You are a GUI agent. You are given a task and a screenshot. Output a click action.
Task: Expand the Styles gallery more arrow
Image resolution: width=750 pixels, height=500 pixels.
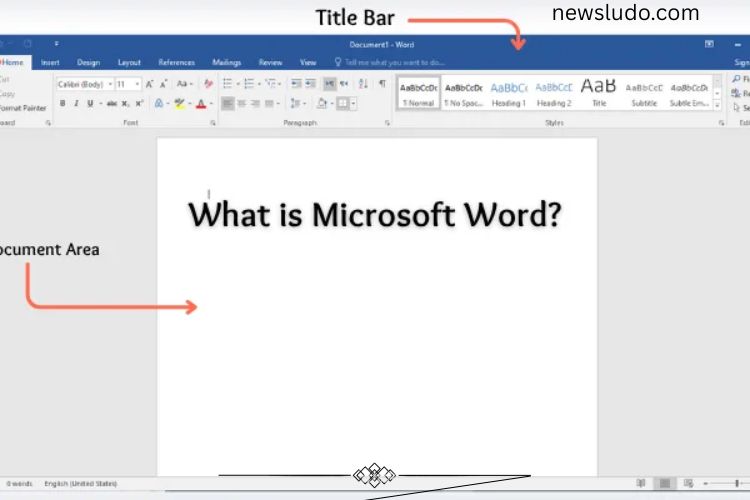717,103
